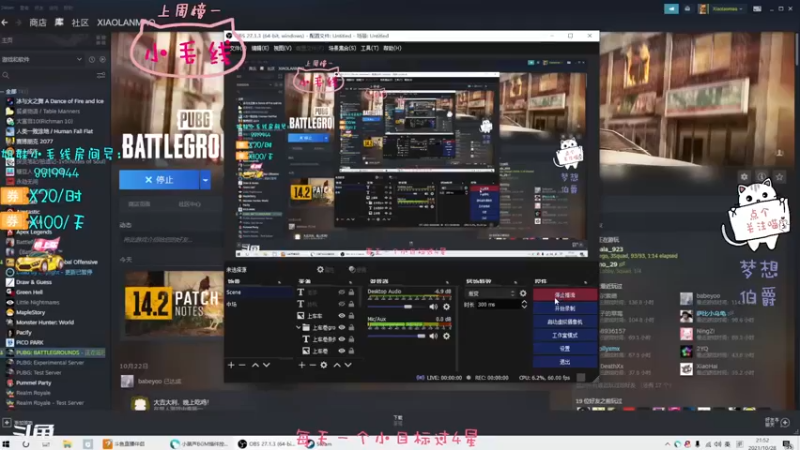Open source properties gear in Sources toolbar

[323, 365]
